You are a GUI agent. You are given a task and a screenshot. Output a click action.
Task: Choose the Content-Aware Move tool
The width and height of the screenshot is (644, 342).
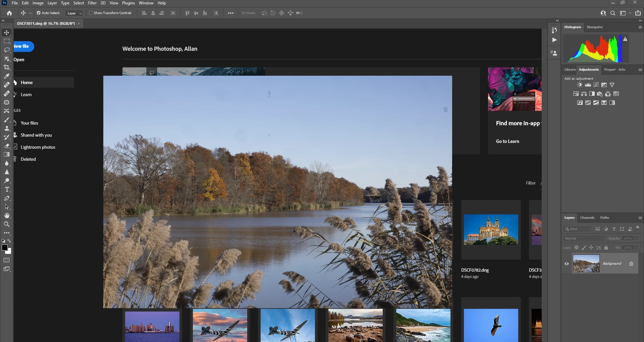7,111
